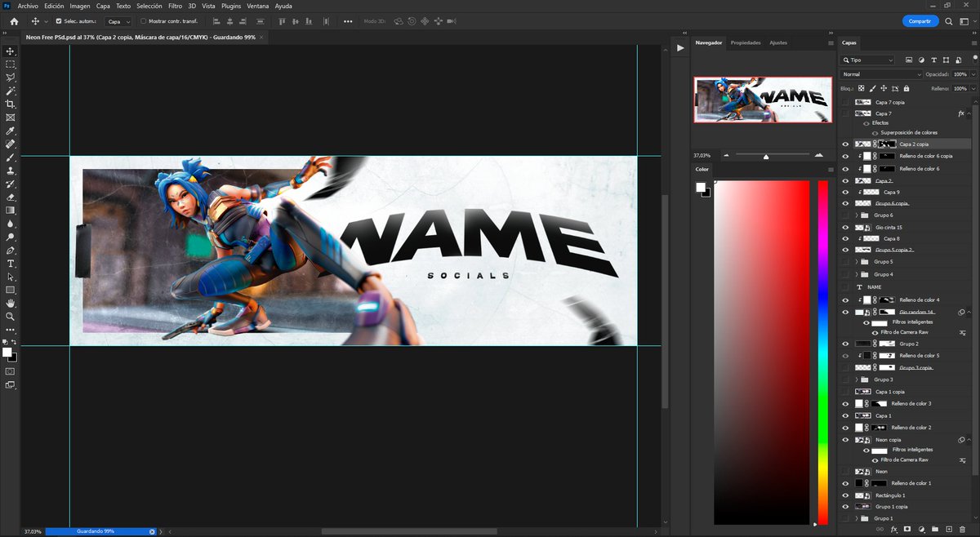Open the Filtro menu

tap(175, 6)
